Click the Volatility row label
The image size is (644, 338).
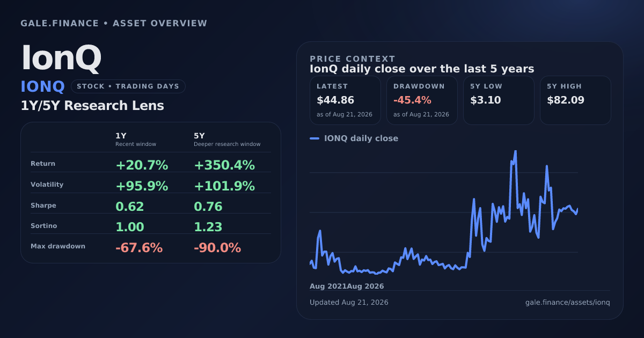(47, 185)
